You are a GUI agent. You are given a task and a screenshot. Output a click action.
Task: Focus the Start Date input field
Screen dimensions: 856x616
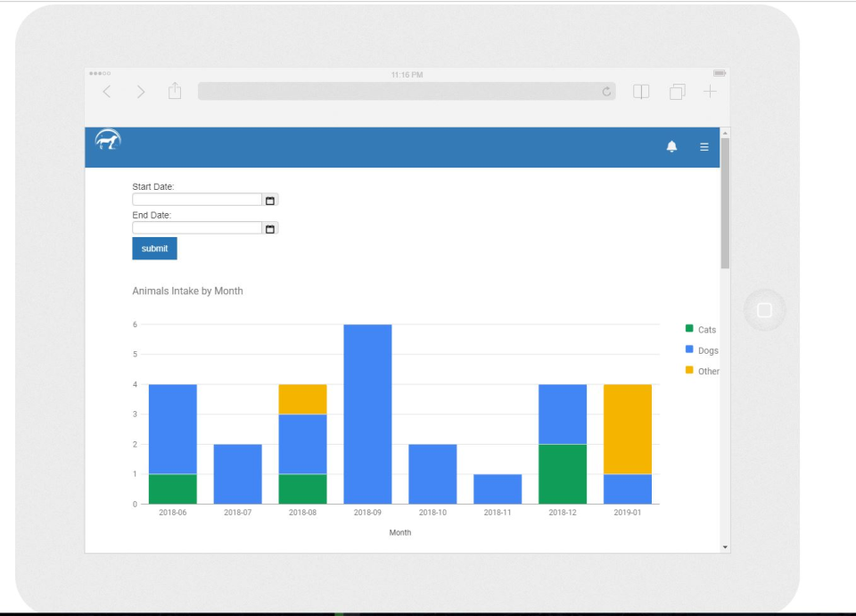(197, 200)
